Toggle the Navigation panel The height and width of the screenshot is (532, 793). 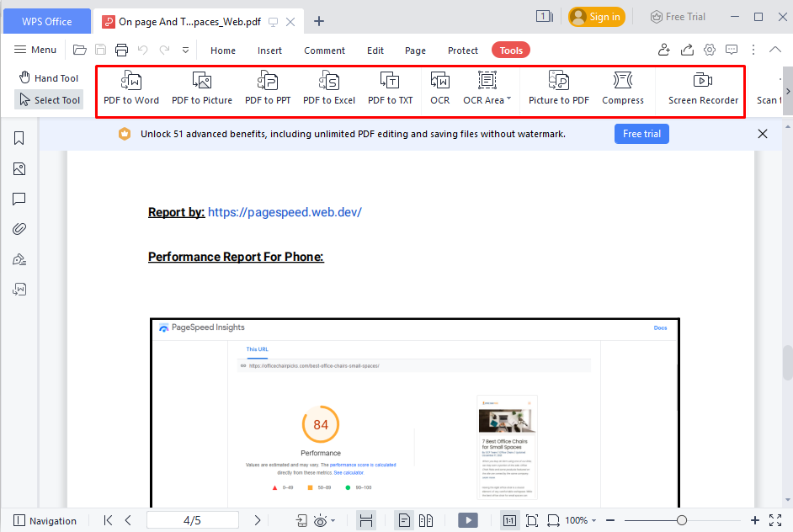(x=45, y=521)
